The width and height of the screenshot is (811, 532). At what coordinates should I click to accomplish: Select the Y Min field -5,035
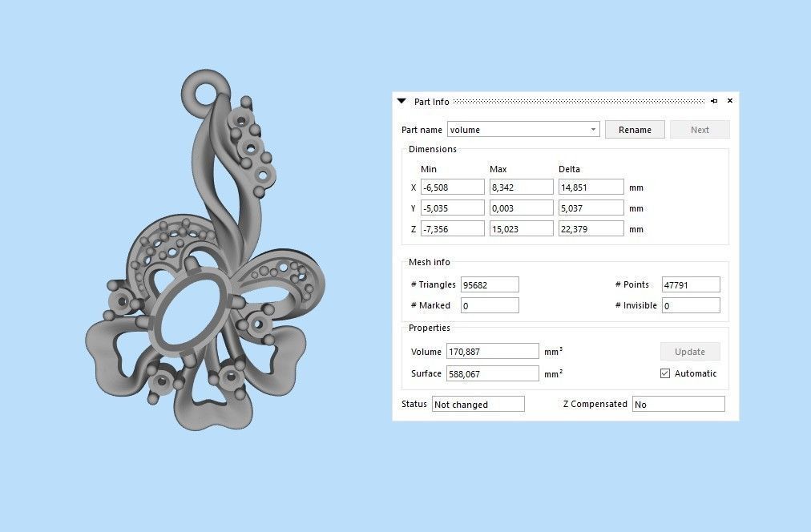coord(453,208)
